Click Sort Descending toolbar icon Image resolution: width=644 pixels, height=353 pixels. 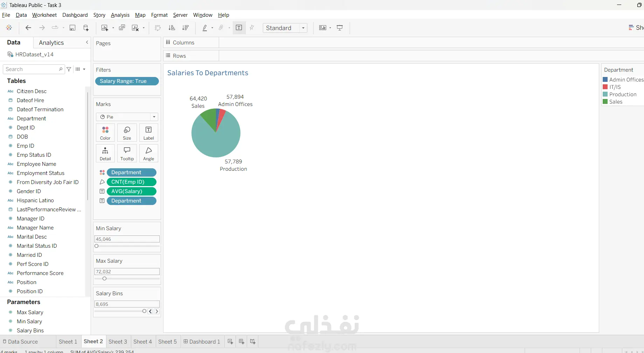(185, 28)
